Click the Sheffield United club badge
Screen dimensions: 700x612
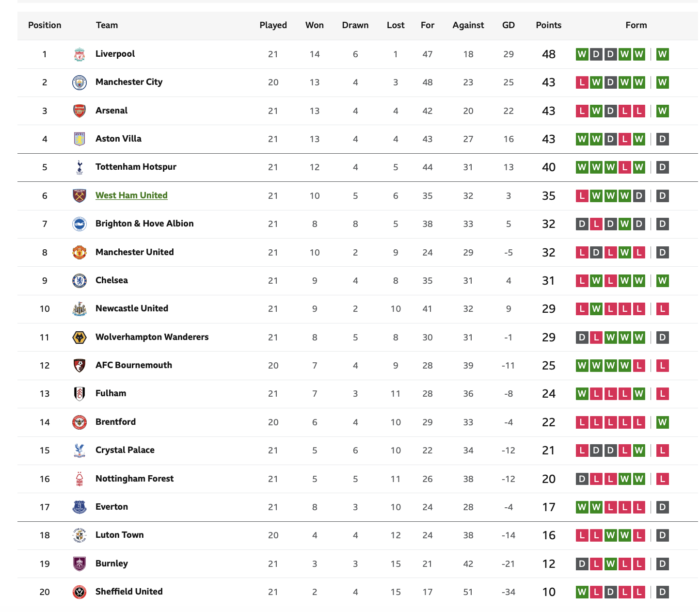pos(80,592)
